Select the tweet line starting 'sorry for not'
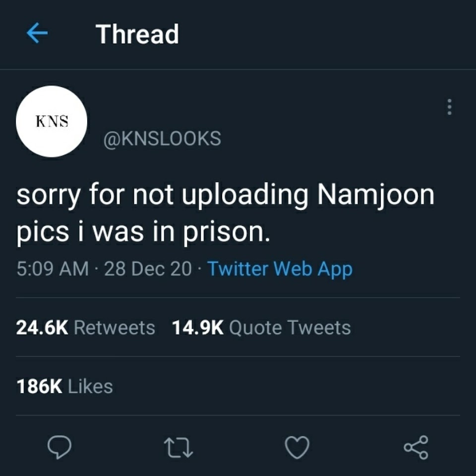Screen dimensions: 476x476 pyautogui.click(x=226, y=196)
